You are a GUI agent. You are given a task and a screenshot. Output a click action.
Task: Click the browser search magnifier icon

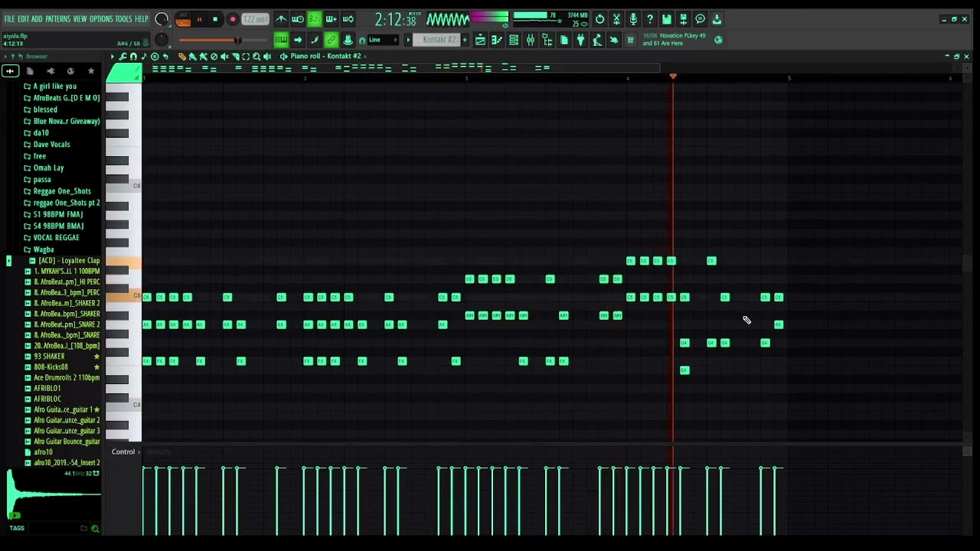click(x=95, y=528)
